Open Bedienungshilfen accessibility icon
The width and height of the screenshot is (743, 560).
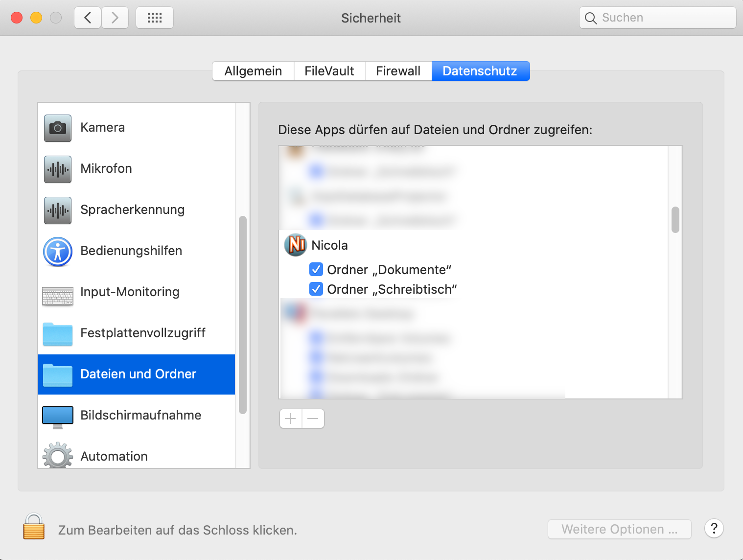point(58,252)
